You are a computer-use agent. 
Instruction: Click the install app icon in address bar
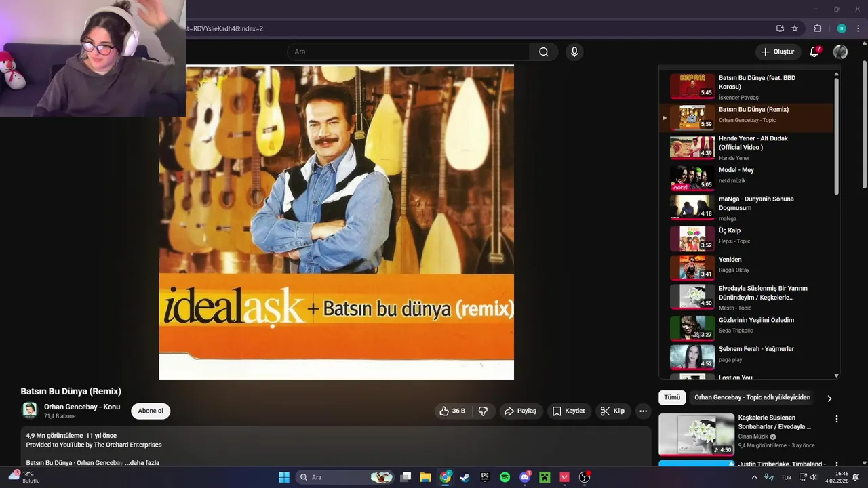780,28
